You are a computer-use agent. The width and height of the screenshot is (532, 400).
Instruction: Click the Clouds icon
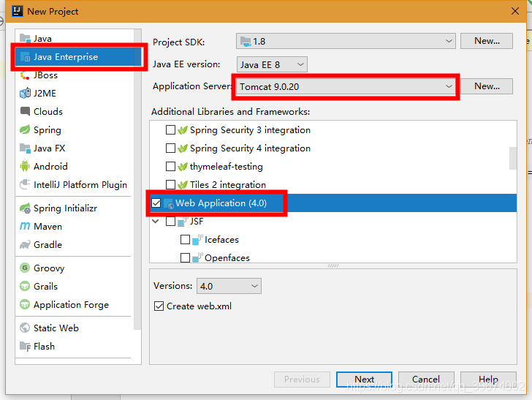[25, 111]
